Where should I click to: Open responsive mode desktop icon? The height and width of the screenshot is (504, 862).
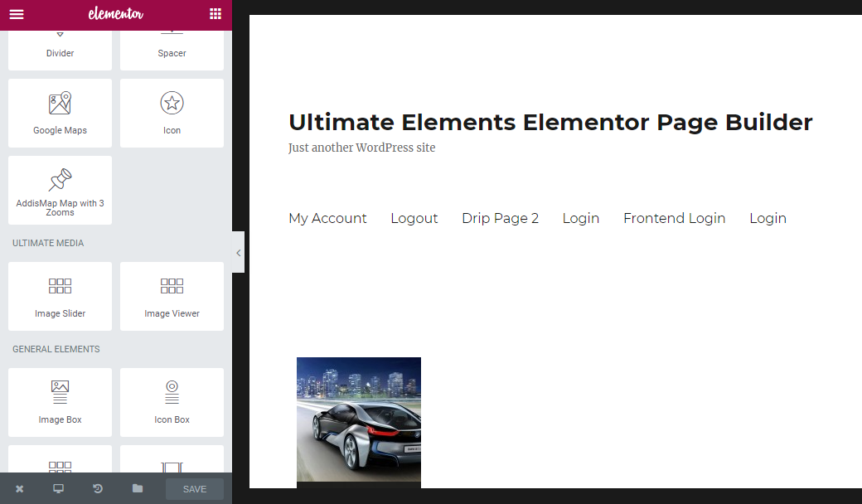58,488
